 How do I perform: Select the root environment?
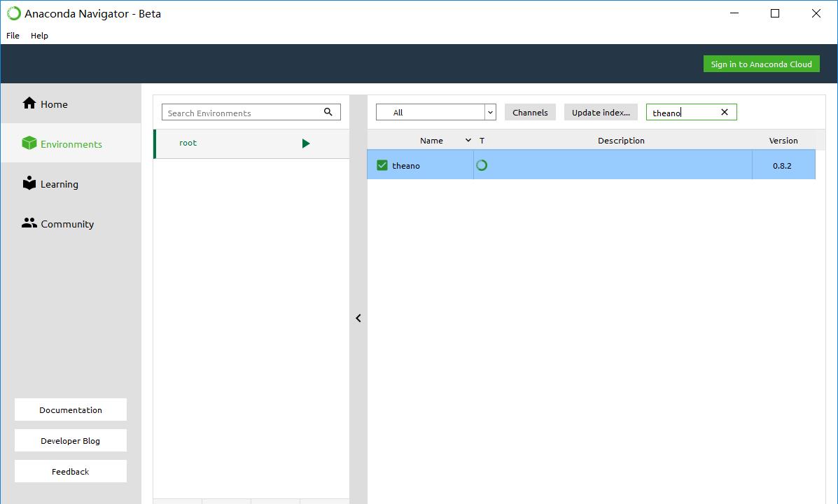251,143
